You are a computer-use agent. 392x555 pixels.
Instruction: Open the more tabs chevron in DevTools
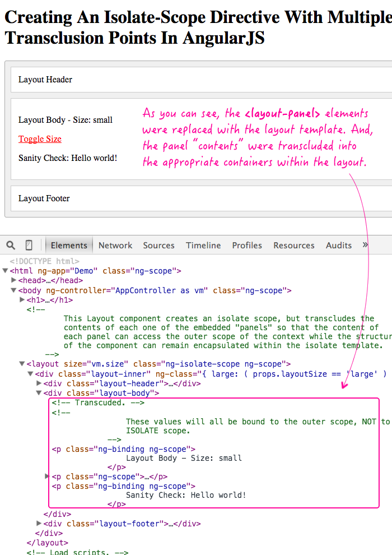pos(365,244)
